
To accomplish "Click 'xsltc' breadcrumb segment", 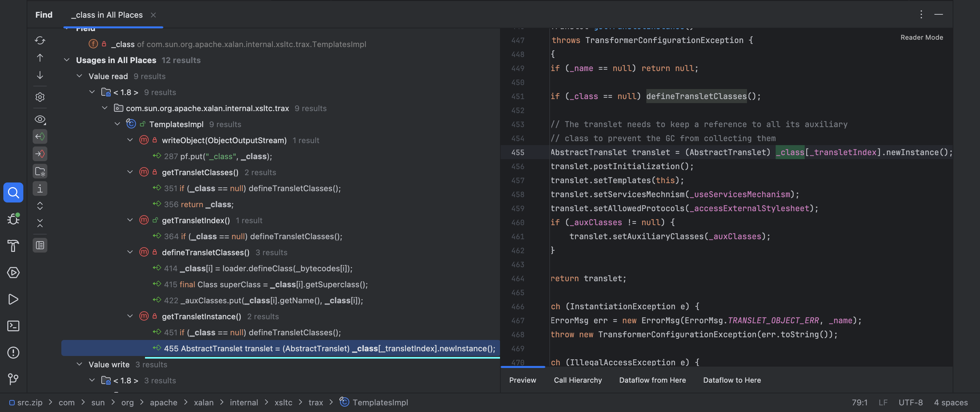I will (283, 402).
